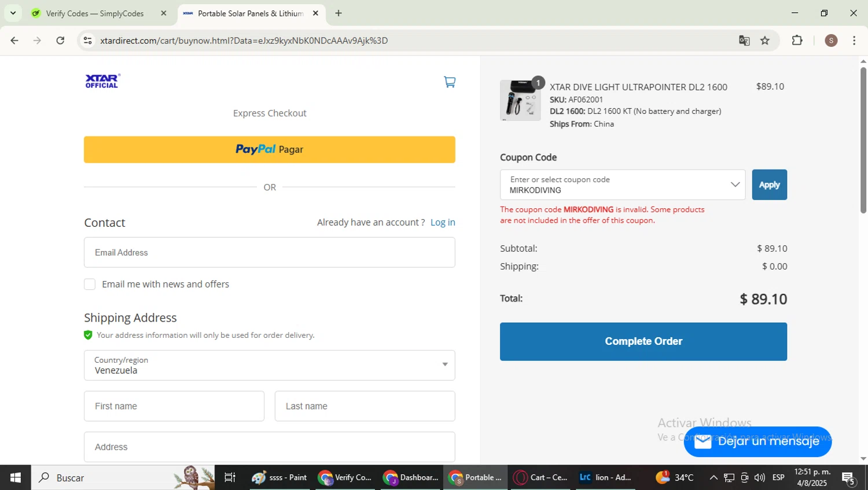The height and width of the screenshot is (490, 868).
Task: Switch to the Dashboar... Chrome taskbar window
Action: pos(411,477)
